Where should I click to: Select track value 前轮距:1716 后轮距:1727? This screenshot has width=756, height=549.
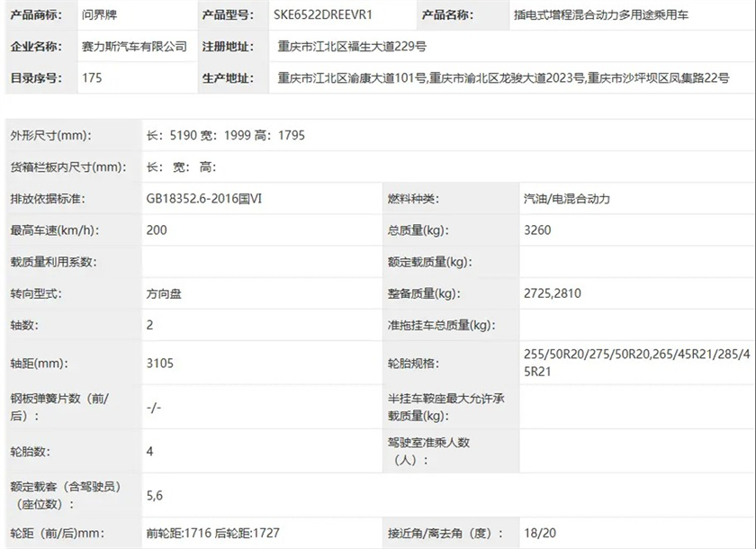[x=213, y=533]
